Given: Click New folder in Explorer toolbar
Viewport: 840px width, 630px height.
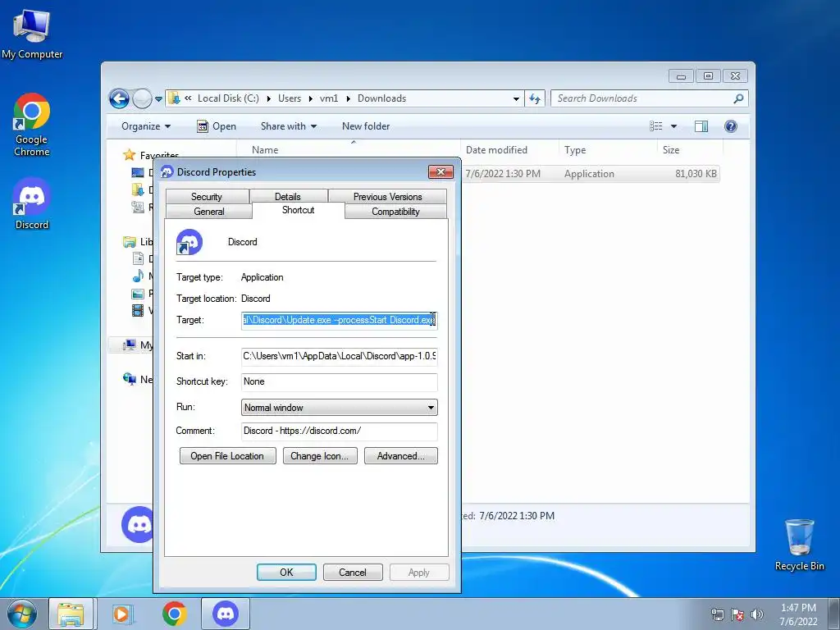Looking at the screenshot, I should point(366,126).
